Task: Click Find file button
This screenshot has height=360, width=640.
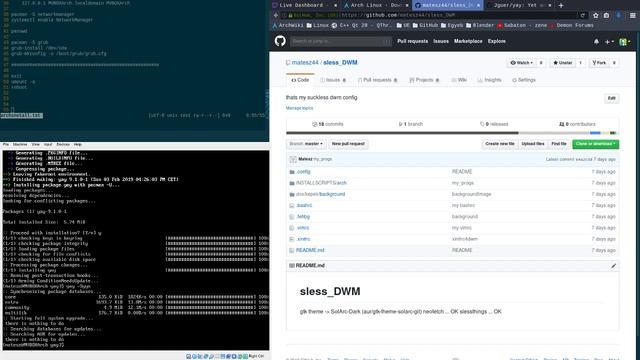Action: point(559,144)
